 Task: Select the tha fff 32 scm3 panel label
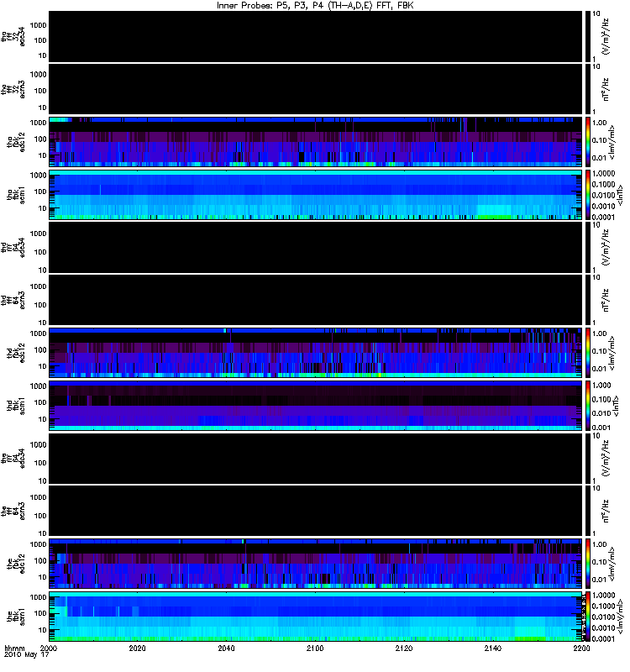[13, 90]
